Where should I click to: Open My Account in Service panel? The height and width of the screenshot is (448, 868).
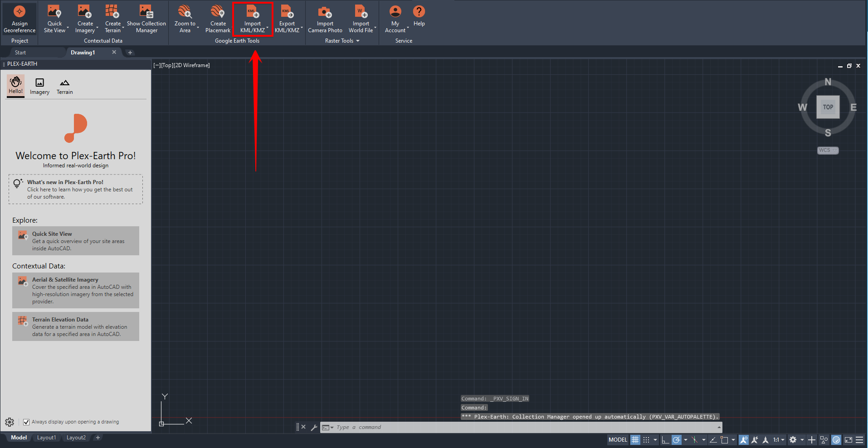point(395,19)
